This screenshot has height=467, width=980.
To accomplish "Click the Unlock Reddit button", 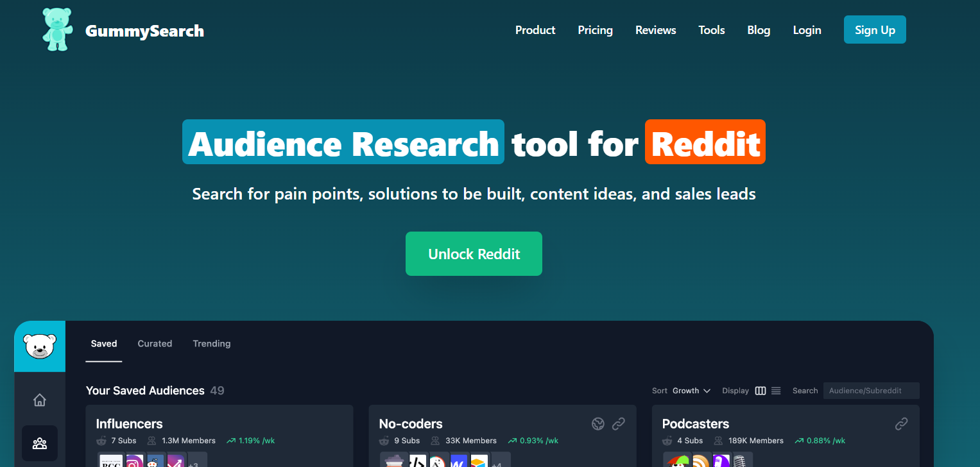I will tap(474, 254).
